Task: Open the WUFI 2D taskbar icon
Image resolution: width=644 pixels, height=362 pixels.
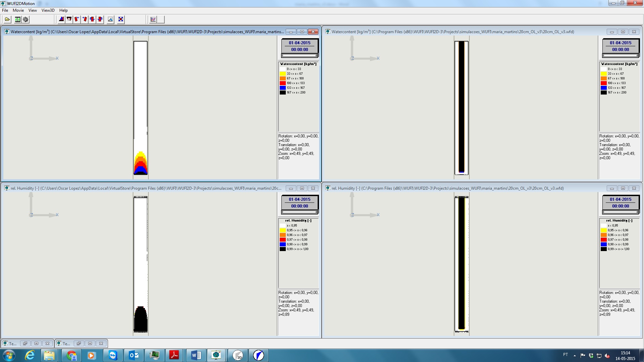Action: click(237, 355)
